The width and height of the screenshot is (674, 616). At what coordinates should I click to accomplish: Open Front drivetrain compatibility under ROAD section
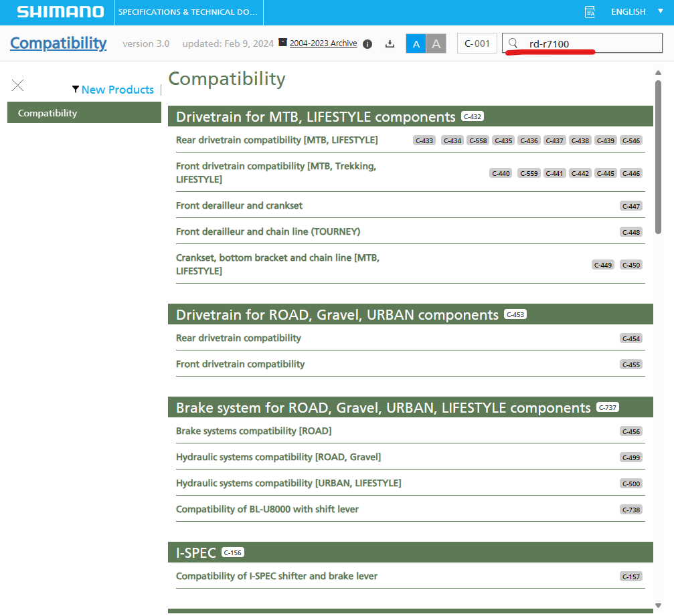point(240,365)
